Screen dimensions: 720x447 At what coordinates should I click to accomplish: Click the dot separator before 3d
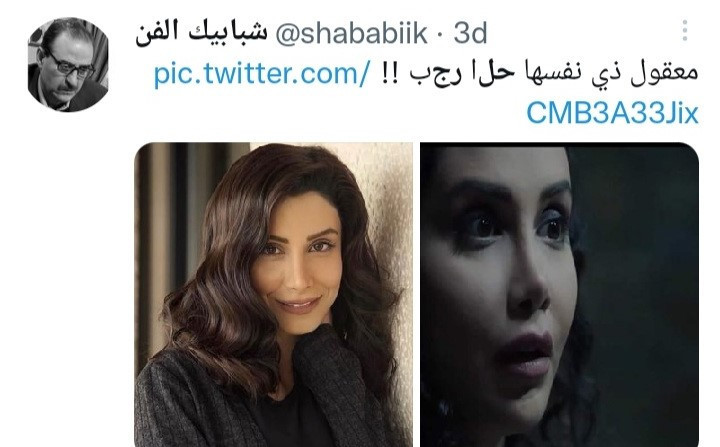click(x=440, y=34)
